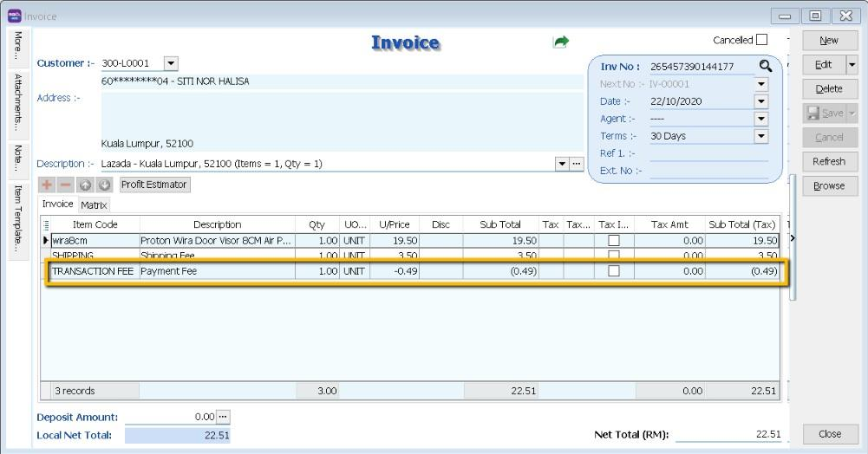Click the green share arrow icon
Image resolution: width=868 pixels, height=454 pixels.
point(561,42)
